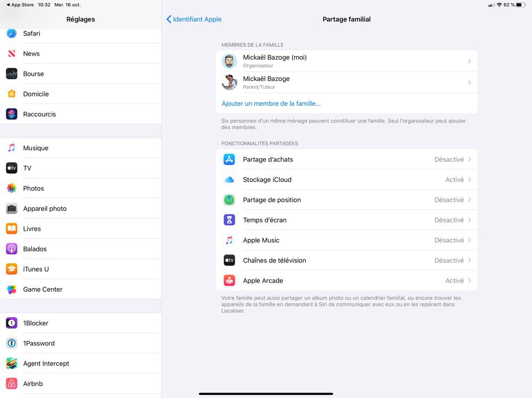
Task: Tap the Safari compass icon
Action: [x=12, y=33]
